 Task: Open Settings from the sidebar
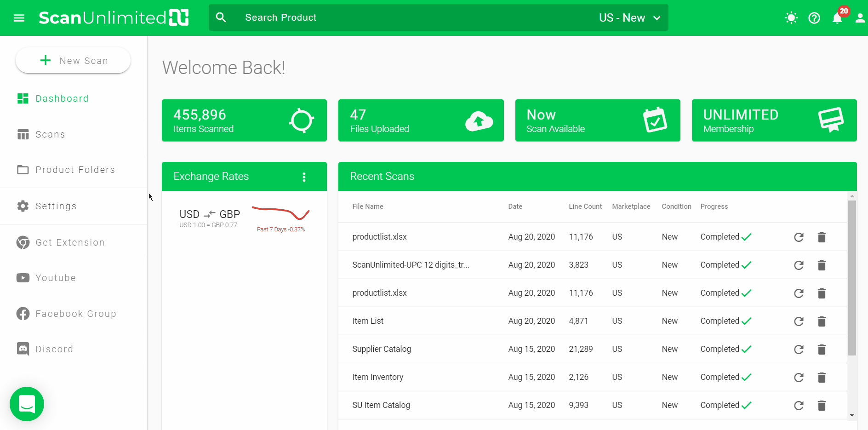click(x=56, y=206)
